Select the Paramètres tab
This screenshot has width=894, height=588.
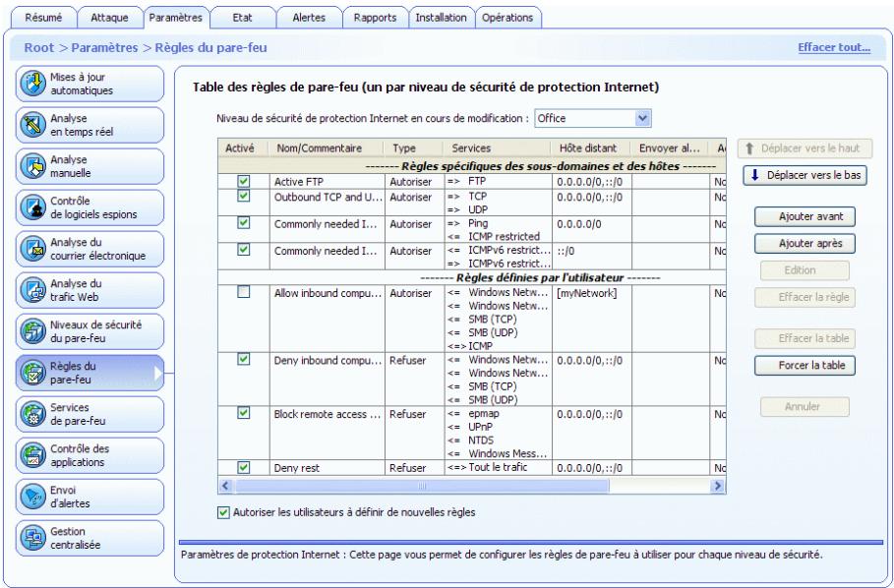tap(176, 17)
